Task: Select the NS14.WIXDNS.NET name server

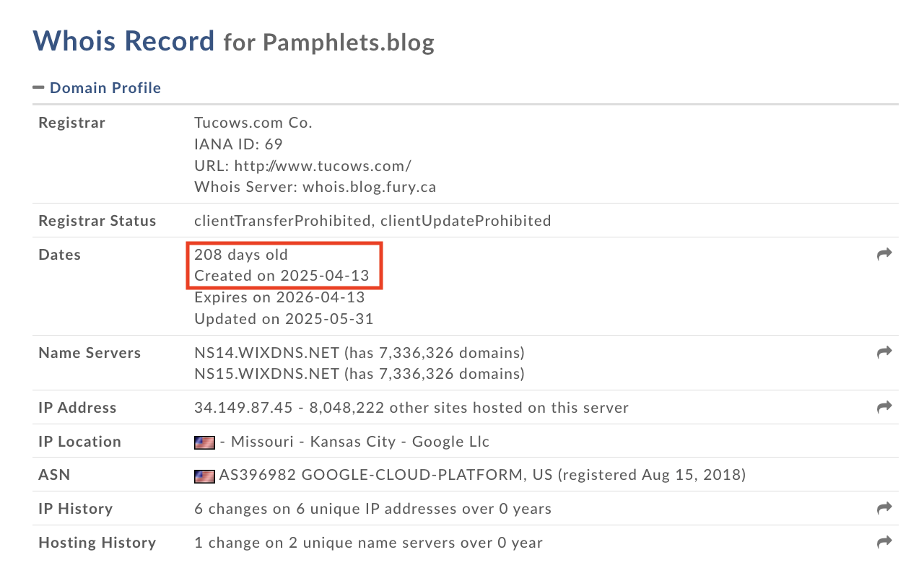Action: tap(266, 353)
